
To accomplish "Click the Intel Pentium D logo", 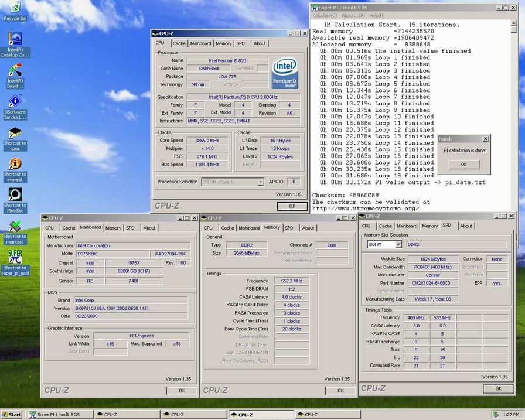I will pyautogui.click(x=286, y=73).
